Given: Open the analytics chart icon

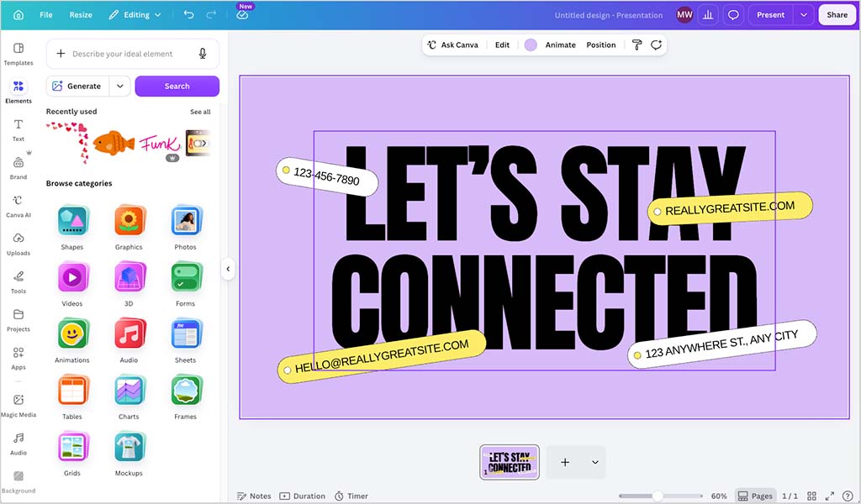Looking at the screenshot, I should [708, 15].
